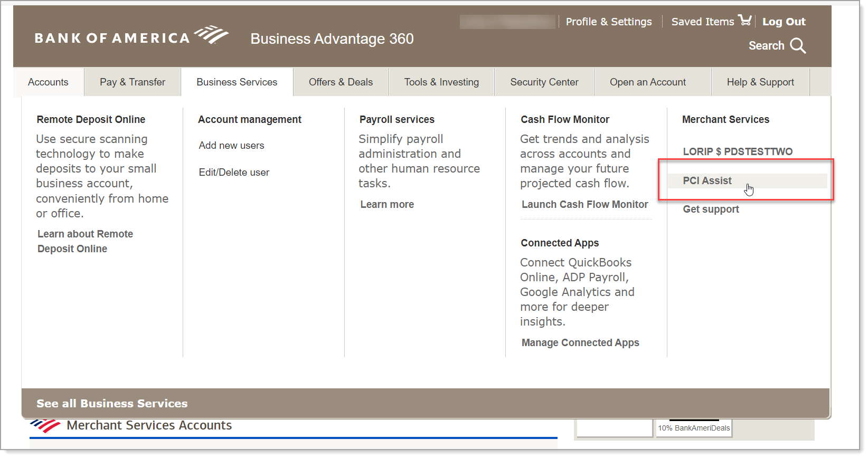This screenshot has width=868, height=458.
Task: Click the Merchant Services Accounts heading
Action: tap(149, 425)
